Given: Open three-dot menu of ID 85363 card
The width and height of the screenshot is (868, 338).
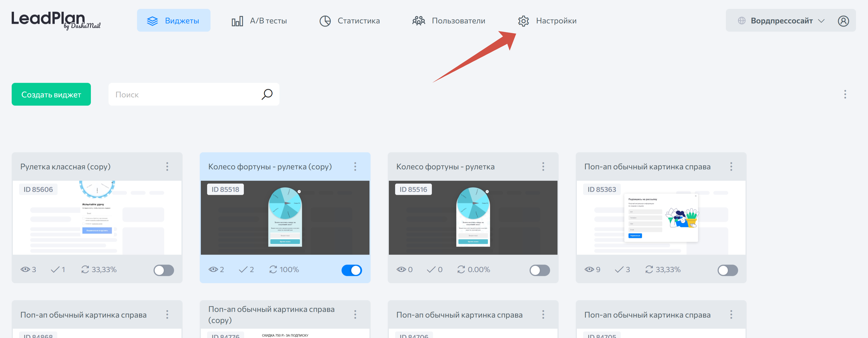Looking at the screenshot, I should (x=731, y=167).
